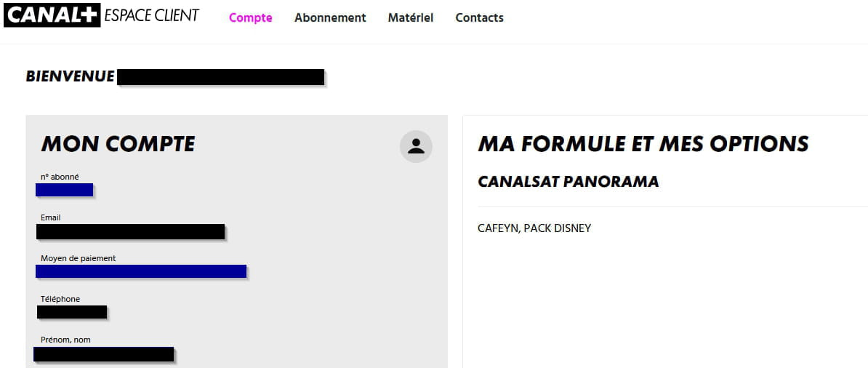868x368 pixels.
Task: Open the Abonnement menu
Action: 330,17
